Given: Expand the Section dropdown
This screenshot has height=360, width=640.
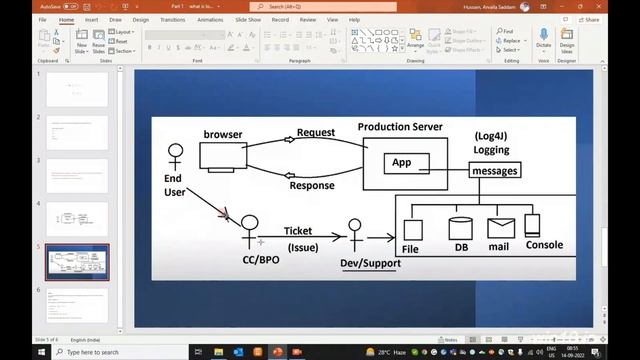Looking at the screenshot, I should (122, 51).
